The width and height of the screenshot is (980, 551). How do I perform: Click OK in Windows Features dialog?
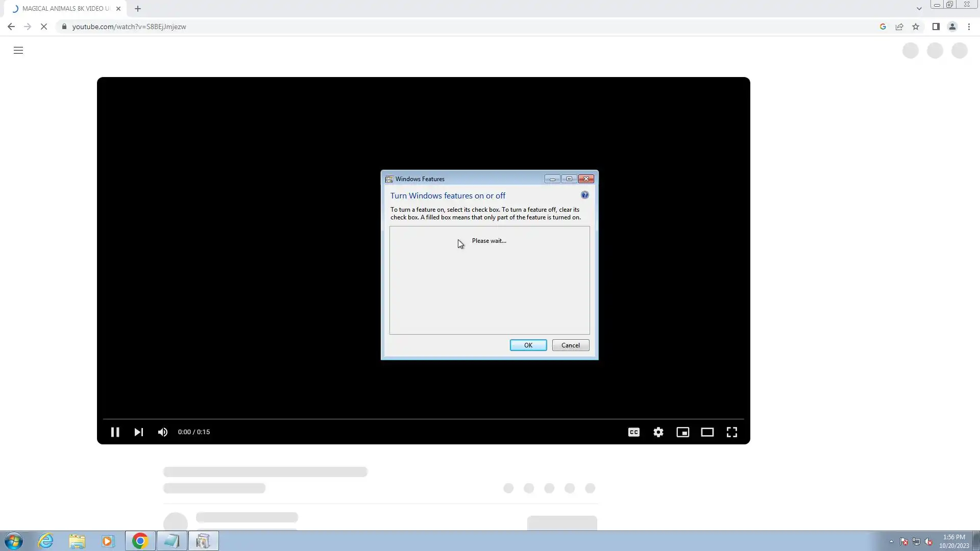[x=528, y=345]
